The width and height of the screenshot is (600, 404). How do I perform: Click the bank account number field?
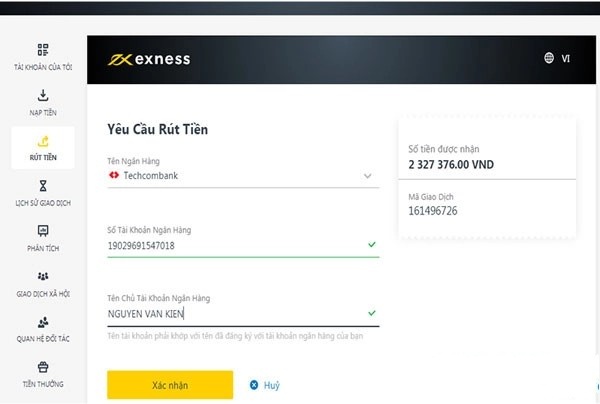(x=243, y=245)
